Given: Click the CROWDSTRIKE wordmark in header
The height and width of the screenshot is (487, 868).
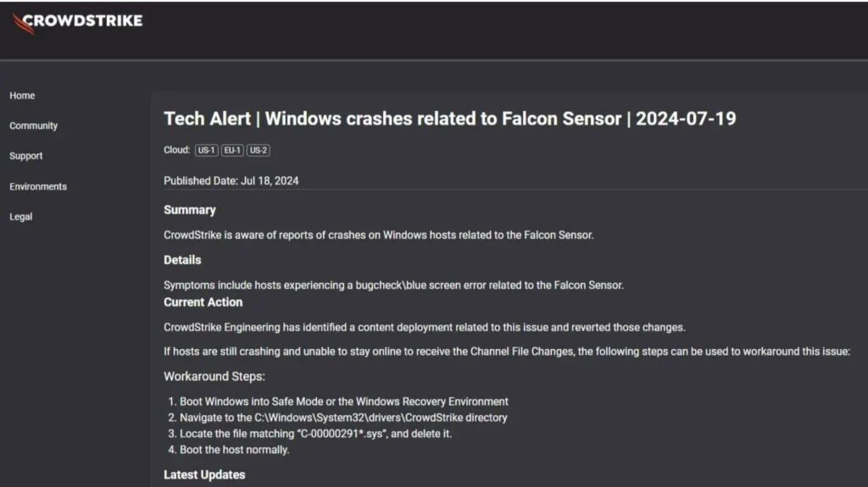Looking at the screenshot, I should coord(83,20).
